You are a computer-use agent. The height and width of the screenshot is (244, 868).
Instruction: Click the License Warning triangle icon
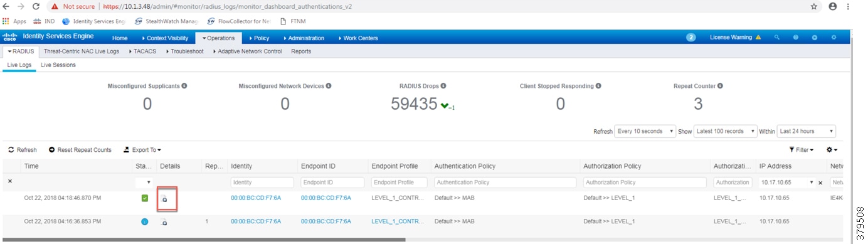point(758,38)
